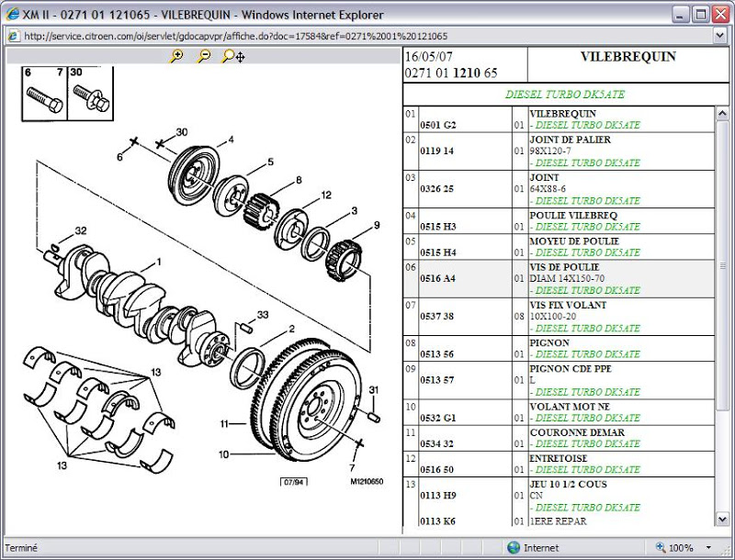Click the zoom in magnifier icon
The height and width of the screenshot is (560, 735).
click(176, 56)
